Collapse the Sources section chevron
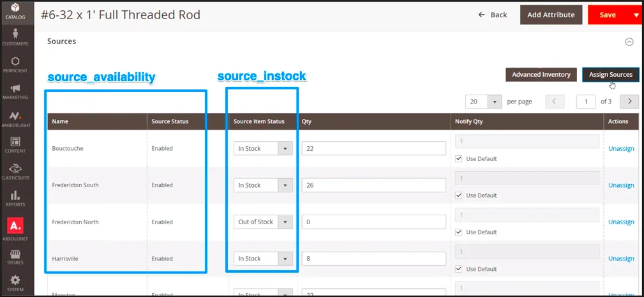Viewport: 644px width, 297px height. point(629,42)
